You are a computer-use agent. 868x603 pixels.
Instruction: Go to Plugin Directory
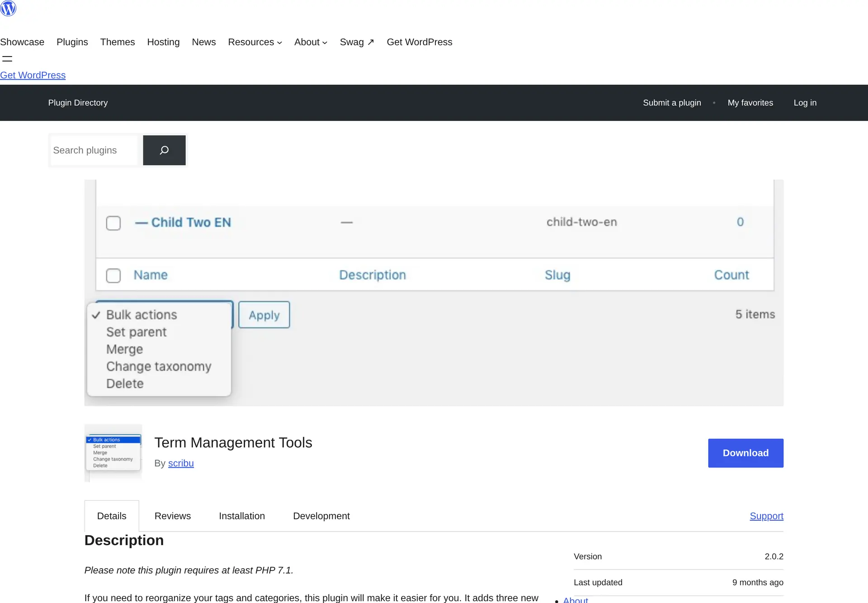(78, 103)
